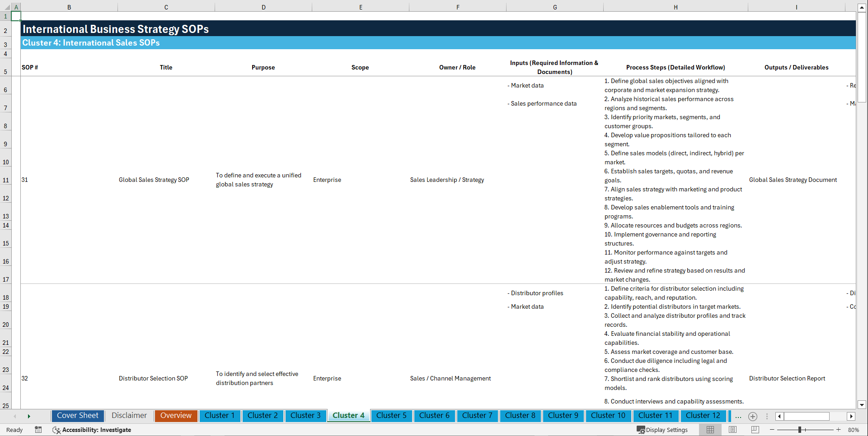
Task: Open Page Break Preview view
Action: pos(754,430)
